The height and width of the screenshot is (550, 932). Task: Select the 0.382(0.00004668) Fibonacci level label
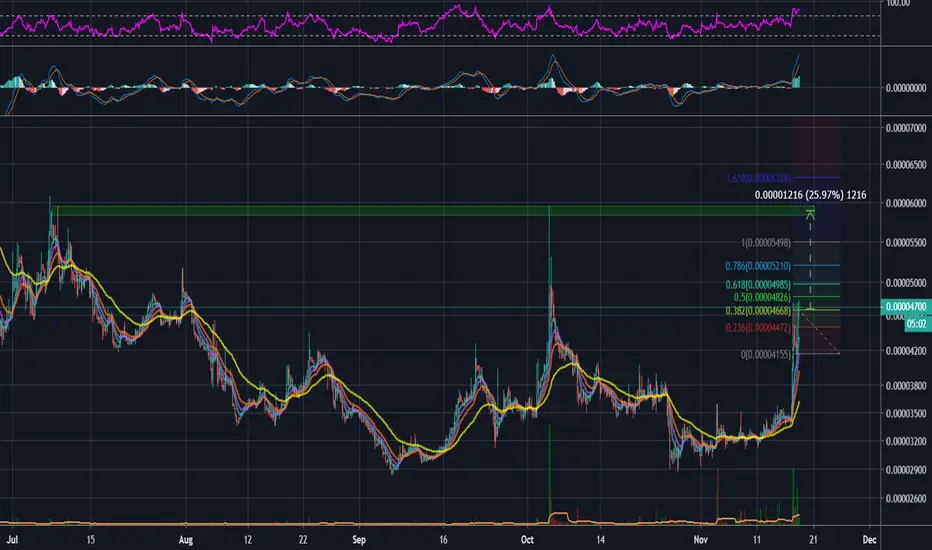[x=758, y=311]
